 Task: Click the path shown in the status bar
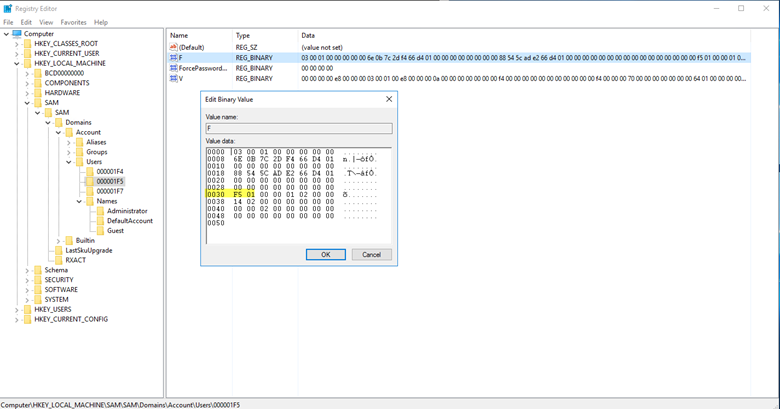pos(120,405)
